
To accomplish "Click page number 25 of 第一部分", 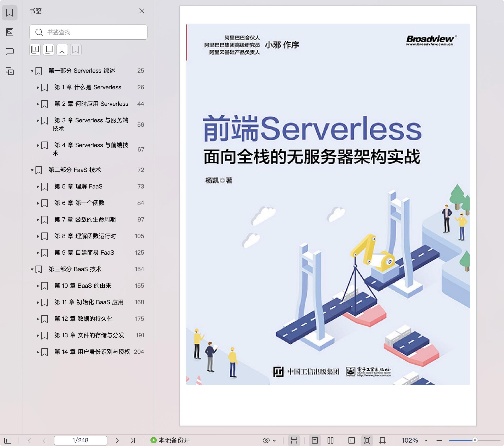I will coord(140,71).
